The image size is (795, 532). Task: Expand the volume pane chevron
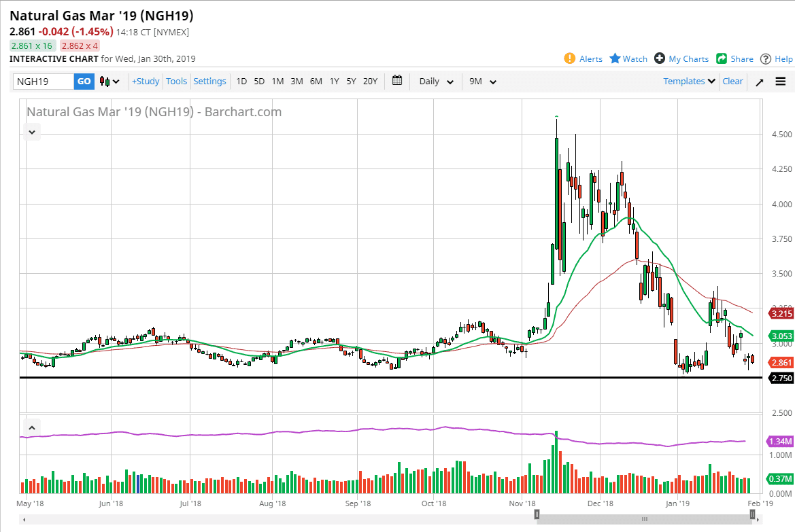(x=32, y=427)
